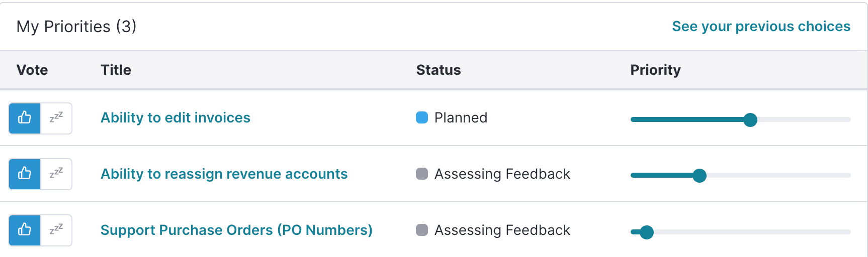Click the Priority column header

coord(655,70)
